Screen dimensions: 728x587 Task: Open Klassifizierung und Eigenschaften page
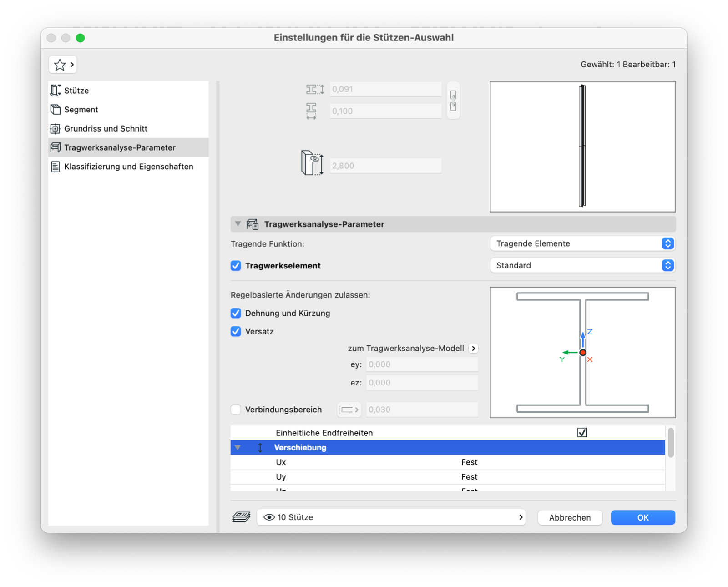pos(128,167)
